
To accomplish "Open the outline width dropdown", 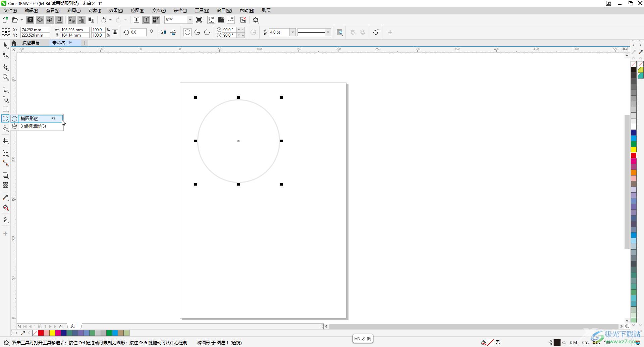I will tap(292, 32).
